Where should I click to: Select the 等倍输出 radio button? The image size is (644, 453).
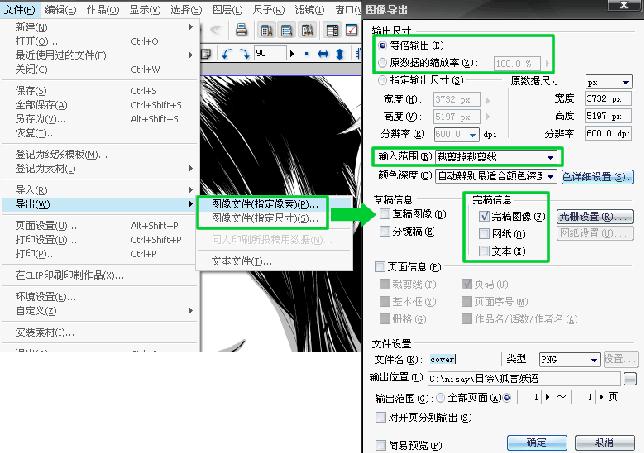pyautogui.click(x=382, y=45)
